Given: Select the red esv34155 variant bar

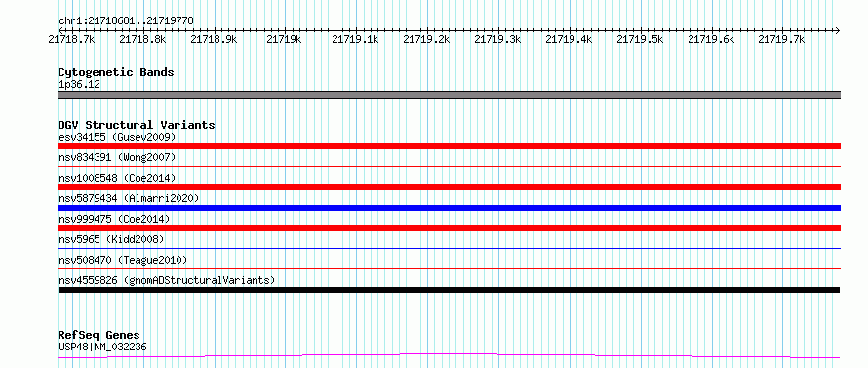Looking at the screenshot, I should [449, 146].
